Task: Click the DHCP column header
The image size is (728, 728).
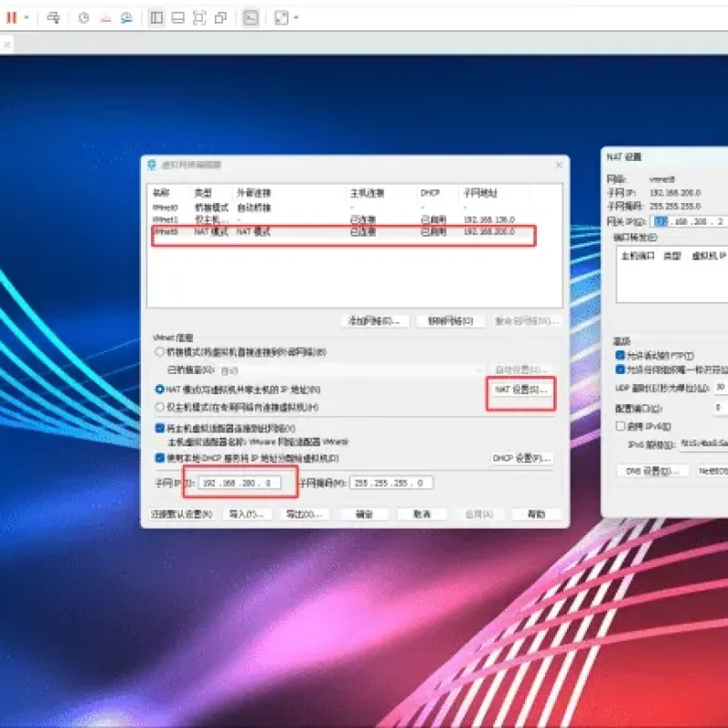Action: point(430,193)
